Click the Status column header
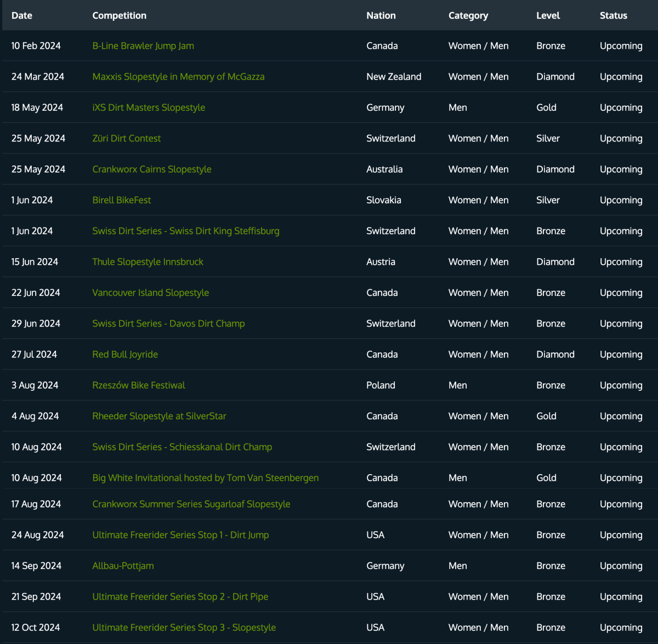 613,15
